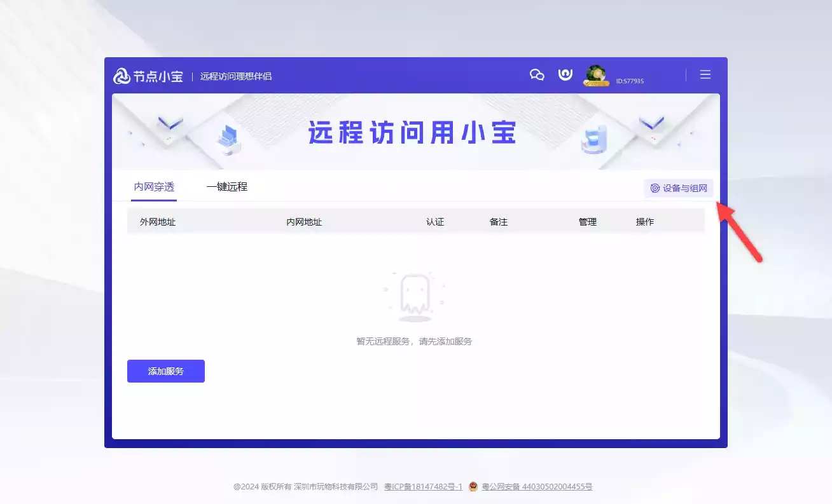Click the 添加服务 button

pyautogui.click(x=166, y=371)
